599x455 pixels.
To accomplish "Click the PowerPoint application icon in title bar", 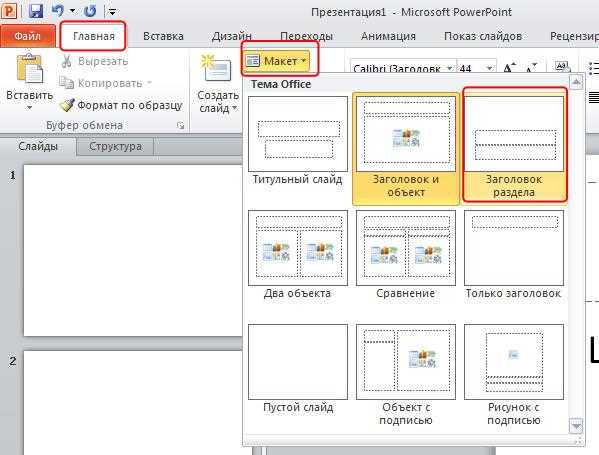I will pyautogui.click(x=9, y=10).
